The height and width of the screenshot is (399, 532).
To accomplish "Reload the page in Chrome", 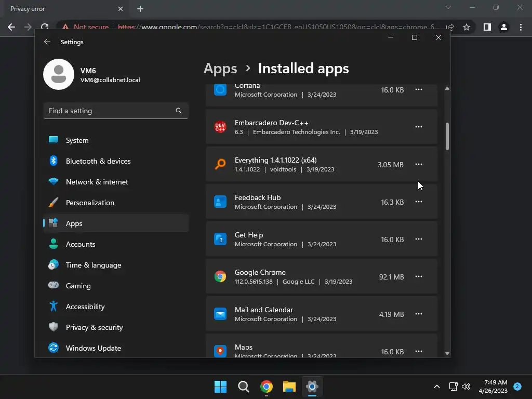I will tap(45, 26).
